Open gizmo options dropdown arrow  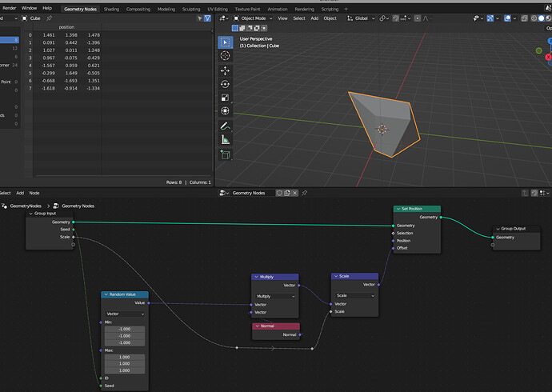pos(498,18)
